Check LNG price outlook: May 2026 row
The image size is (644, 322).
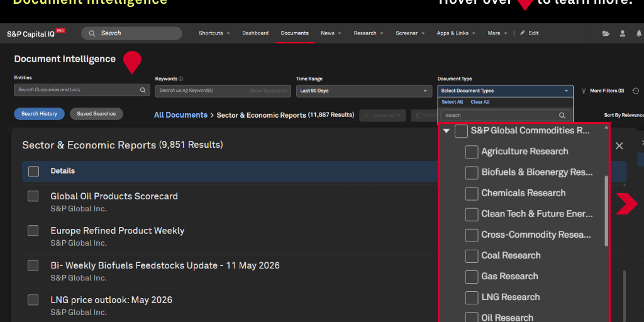coord(33,300)
